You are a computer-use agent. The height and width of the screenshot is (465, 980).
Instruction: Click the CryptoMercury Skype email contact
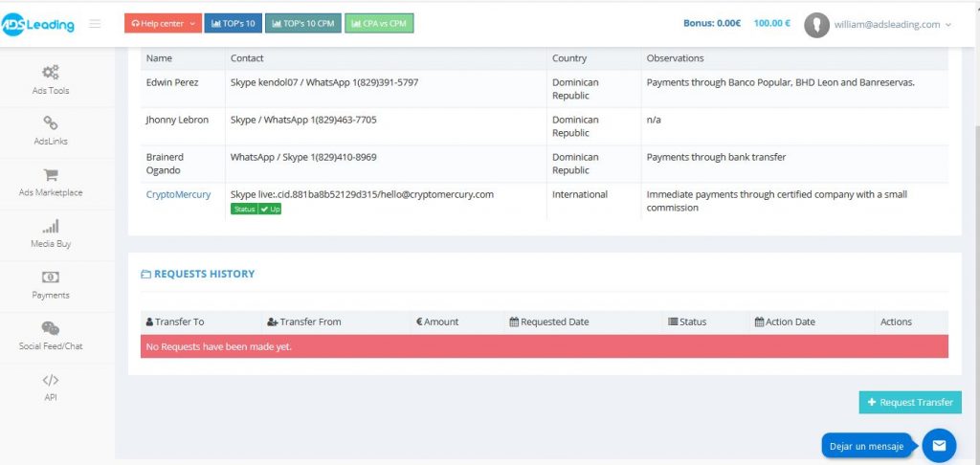362,194
